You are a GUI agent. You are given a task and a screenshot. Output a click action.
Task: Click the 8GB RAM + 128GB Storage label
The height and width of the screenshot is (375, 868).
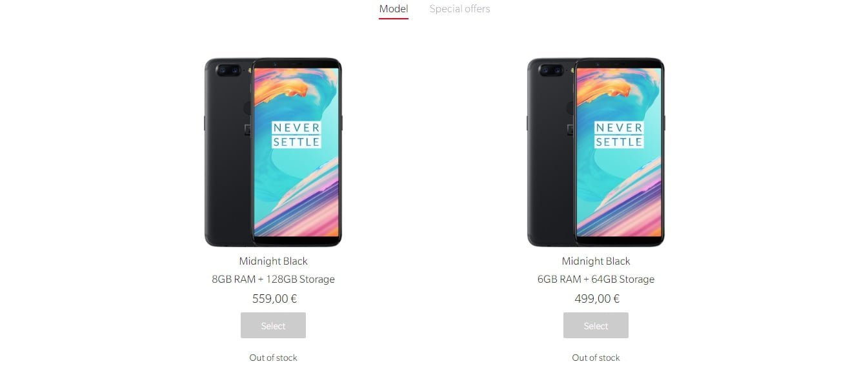coord(273,279)
